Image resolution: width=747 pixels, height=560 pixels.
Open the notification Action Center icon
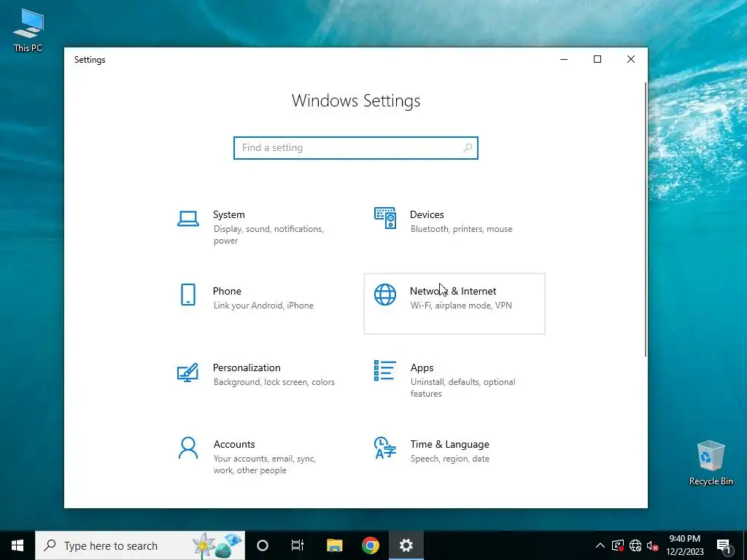click(724, 546)
